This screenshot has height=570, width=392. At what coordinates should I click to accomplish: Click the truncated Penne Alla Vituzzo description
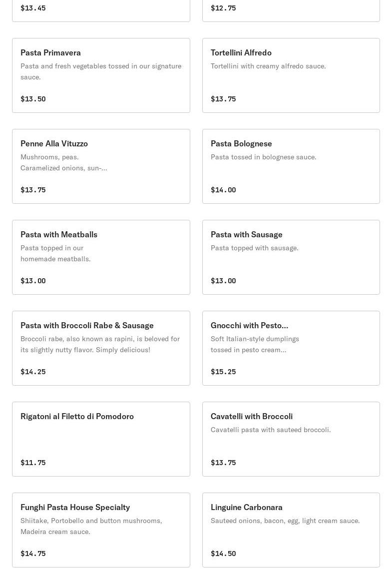click(x=63, y=162)
